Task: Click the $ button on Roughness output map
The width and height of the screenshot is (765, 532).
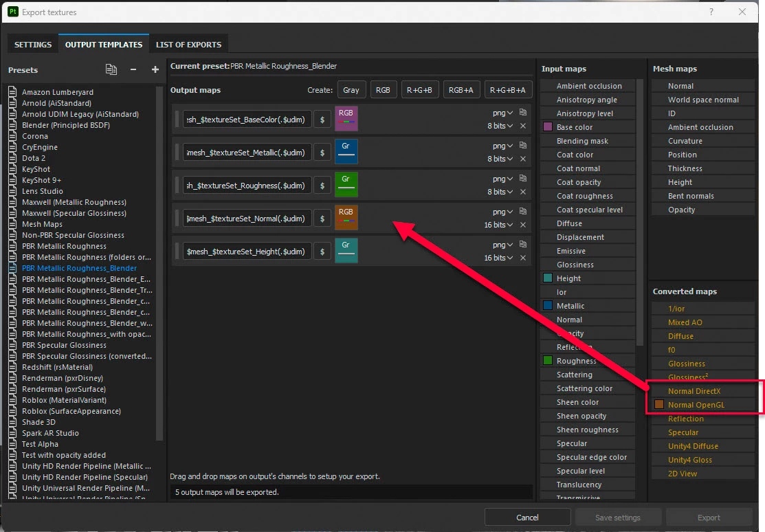Action: click(322, 186)
